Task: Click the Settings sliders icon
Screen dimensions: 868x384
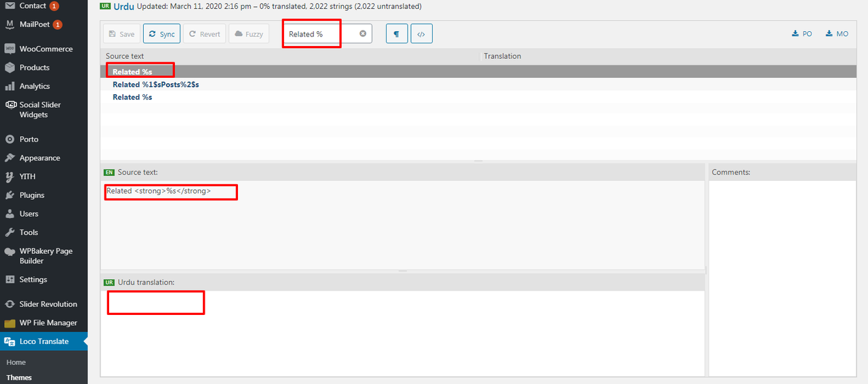Action: 9,280
